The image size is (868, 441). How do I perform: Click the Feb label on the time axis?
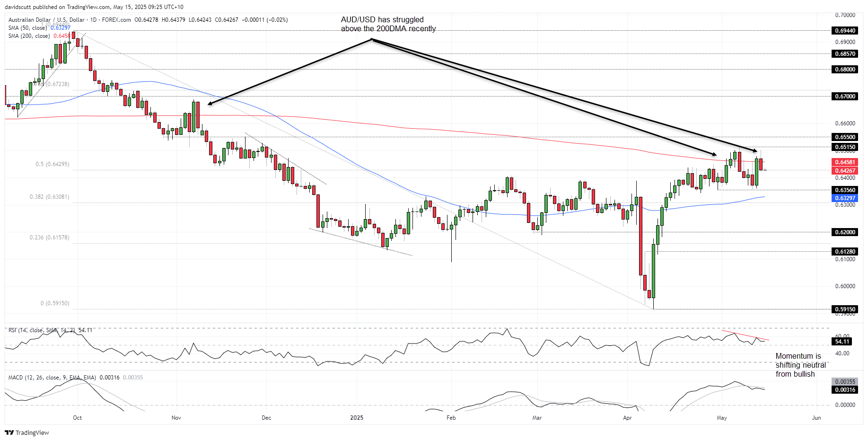[451, 418]
